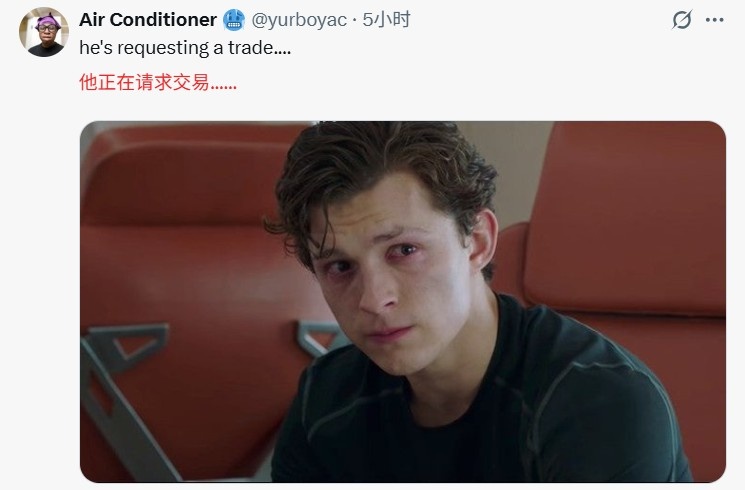Click the post time showing 5小时
Image resolution: width=745 pixels, height=490 pixels.
point(386,20)
